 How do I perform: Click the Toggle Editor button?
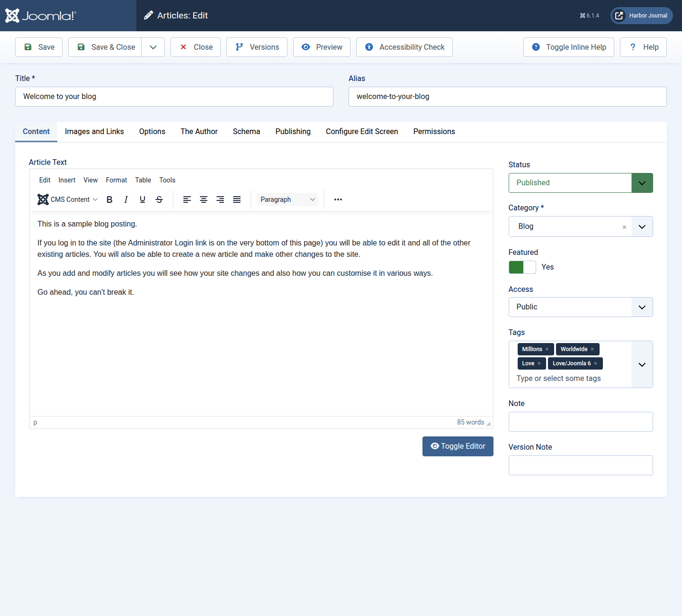(458, 446)
